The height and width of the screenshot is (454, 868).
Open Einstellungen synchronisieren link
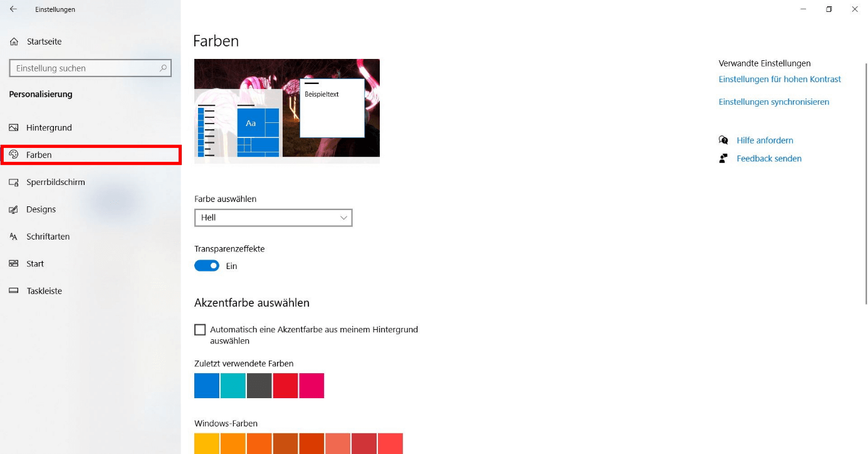[x=774, y=102]
